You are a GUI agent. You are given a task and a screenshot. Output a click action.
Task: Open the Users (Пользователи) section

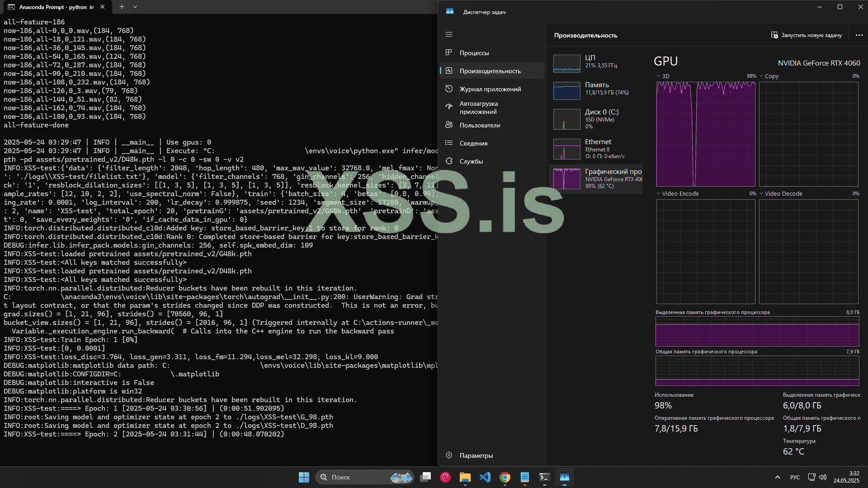coord(480,125)
